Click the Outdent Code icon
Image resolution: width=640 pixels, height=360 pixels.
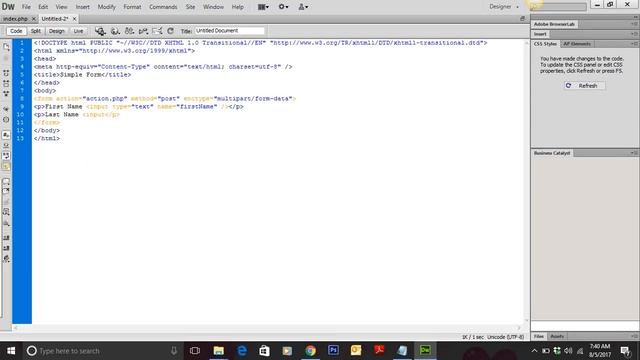point(6,248)
